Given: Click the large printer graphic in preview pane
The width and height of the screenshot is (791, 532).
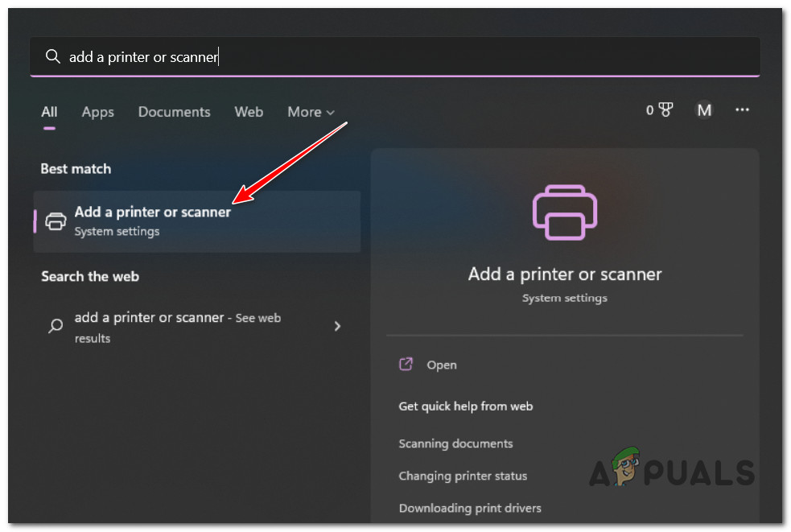Looking at the screenshot, I should (x=564, y=212).
